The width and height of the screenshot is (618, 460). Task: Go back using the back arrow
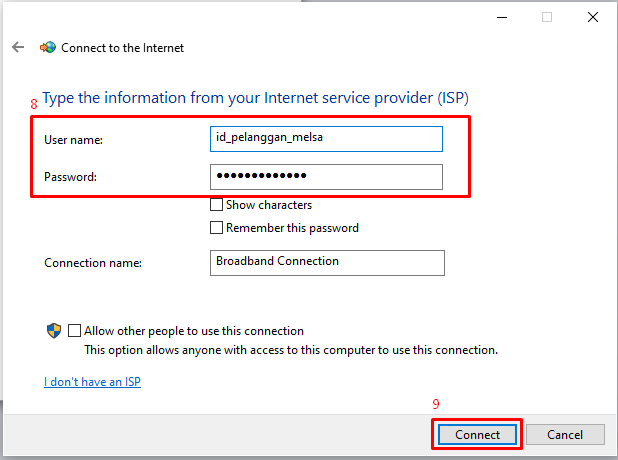18,47
